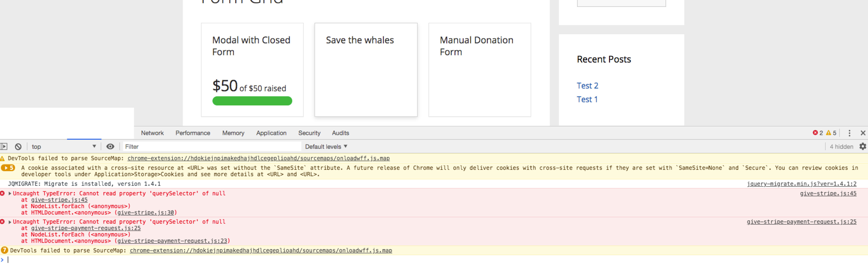
Task: Open console settings gear
Action: coord(863,147)
